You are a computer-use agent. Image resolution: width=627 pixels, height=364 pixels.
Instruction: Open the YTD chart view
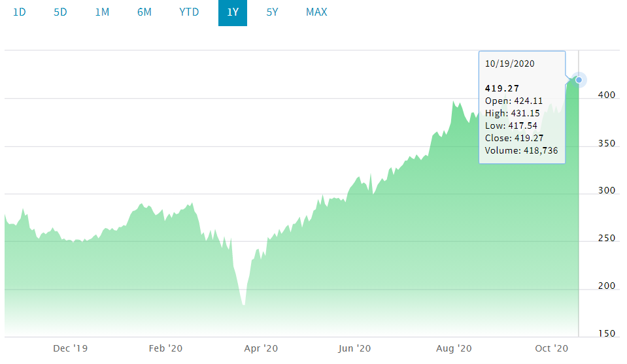pos(189,12)
